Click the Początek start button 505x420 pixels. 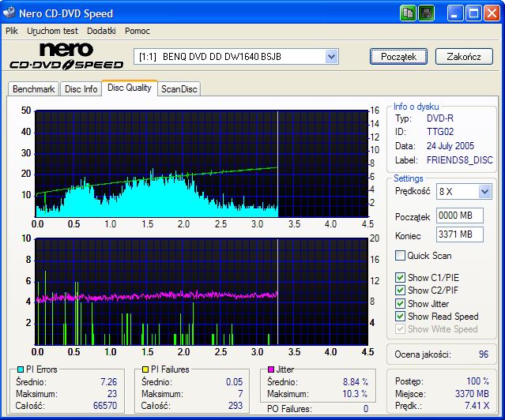[399, 57]
